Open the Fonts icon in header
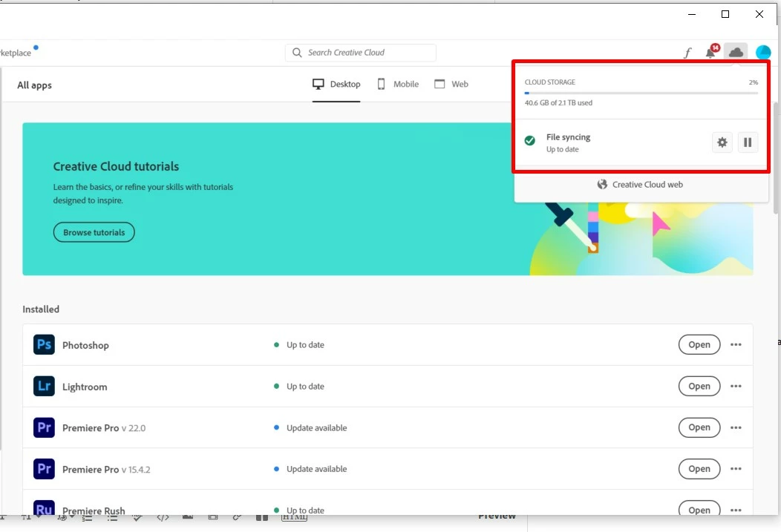Viewport: 781px width, 532px height. coord(687,52)
